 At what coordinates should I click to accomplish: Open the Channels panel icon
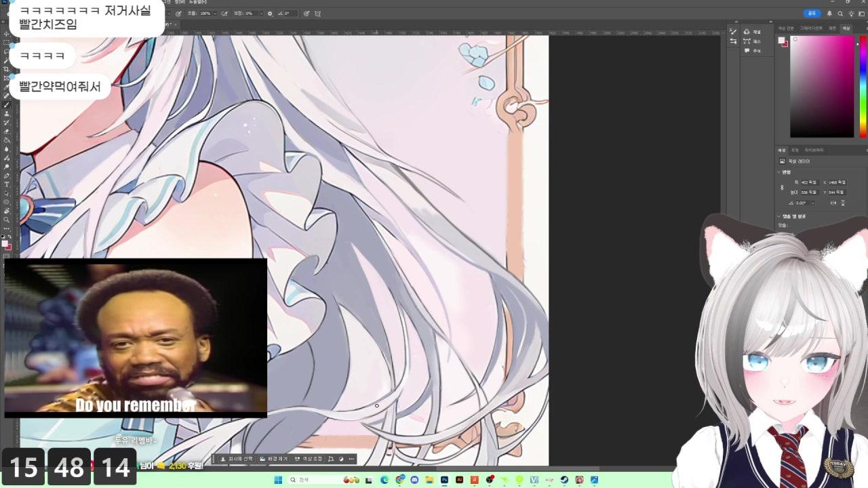[x=747, y=32]
